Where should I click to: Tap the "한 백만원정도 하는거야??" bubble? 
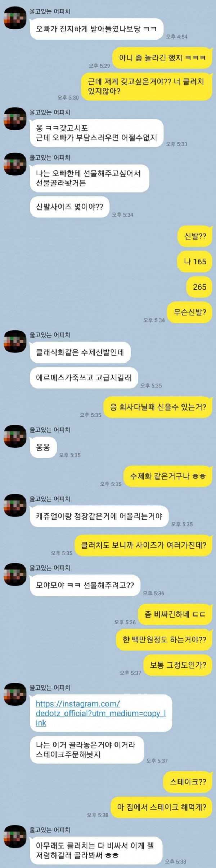tap(164, 640)
